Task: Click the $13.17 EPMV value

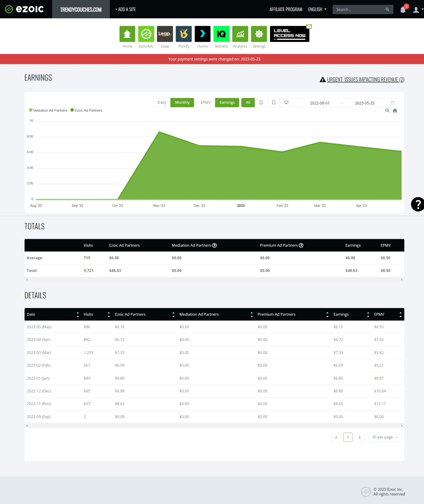Action: [x=380, y=404]
